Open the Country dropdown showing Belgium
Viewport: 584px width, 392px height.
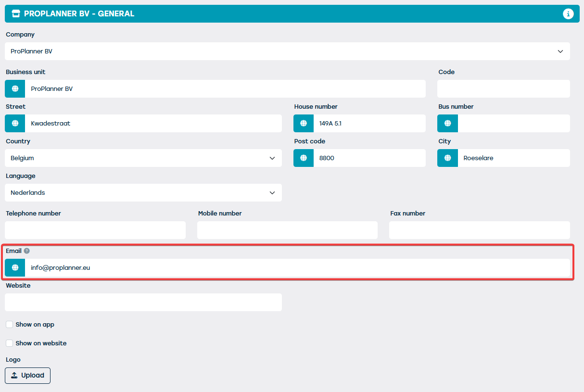tap(143, 158)
